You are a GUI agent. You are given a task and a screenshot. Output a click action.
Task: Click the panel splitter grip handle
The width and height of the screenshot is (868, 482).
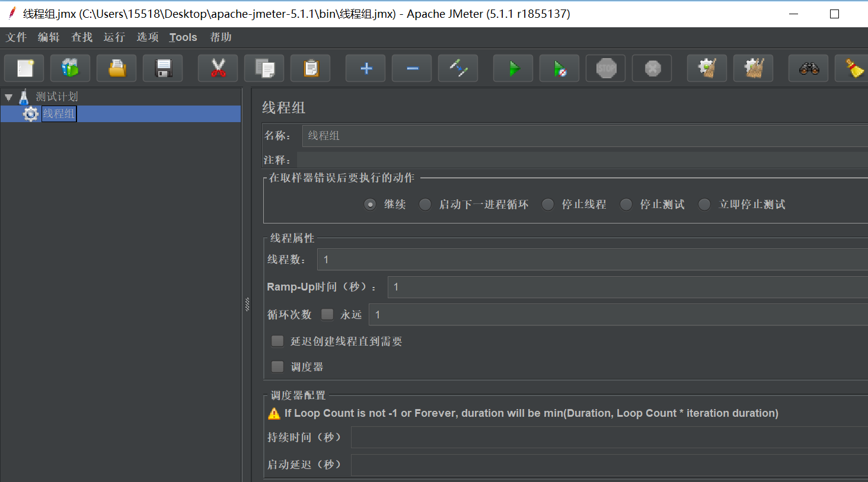point(247,305)
